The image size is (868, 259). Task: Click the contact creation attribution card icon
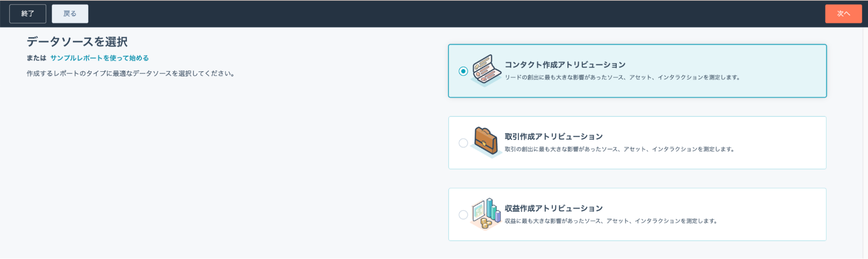coord(486,70)
